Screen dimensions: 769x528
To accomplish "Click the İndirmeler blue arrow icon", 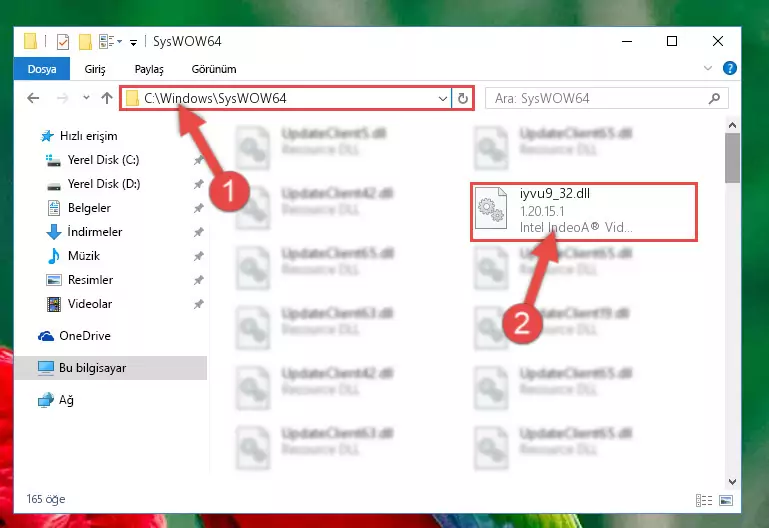I will [53, 232].
